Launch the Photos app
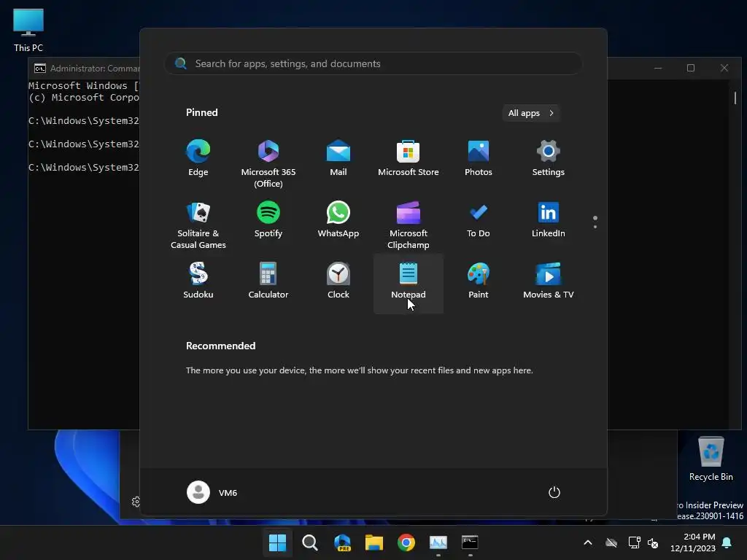 [x=479, y=158]
